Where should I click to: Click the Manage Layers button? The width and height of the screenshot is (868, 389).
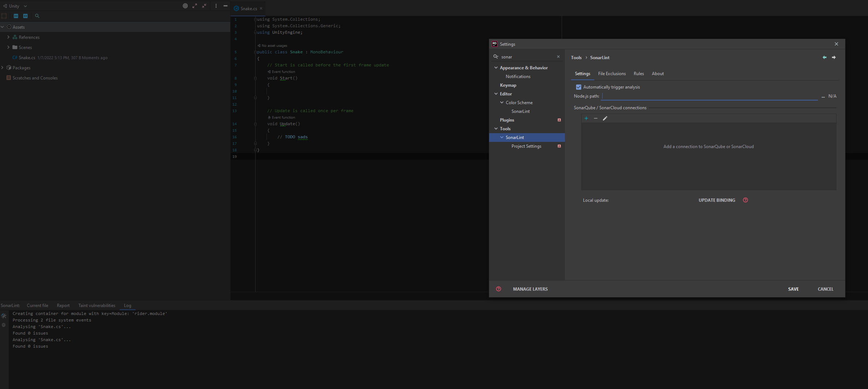click(530, 289)
